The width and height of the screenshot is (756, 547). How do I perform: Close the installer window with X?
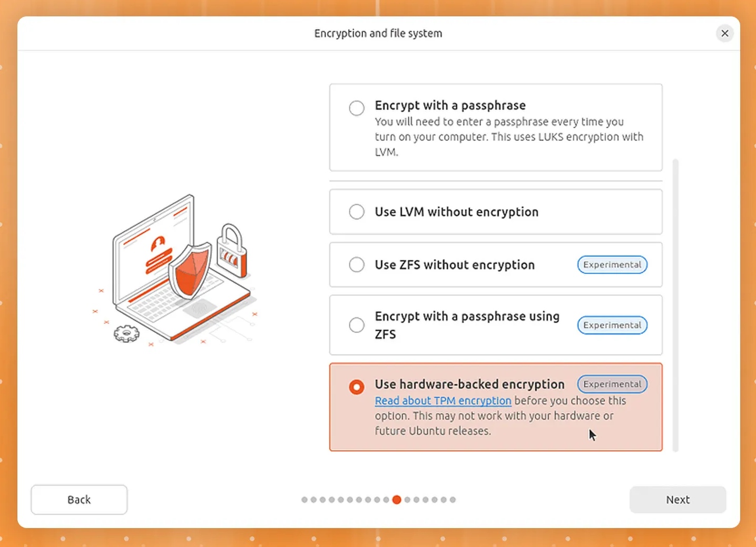click(725, 33)
